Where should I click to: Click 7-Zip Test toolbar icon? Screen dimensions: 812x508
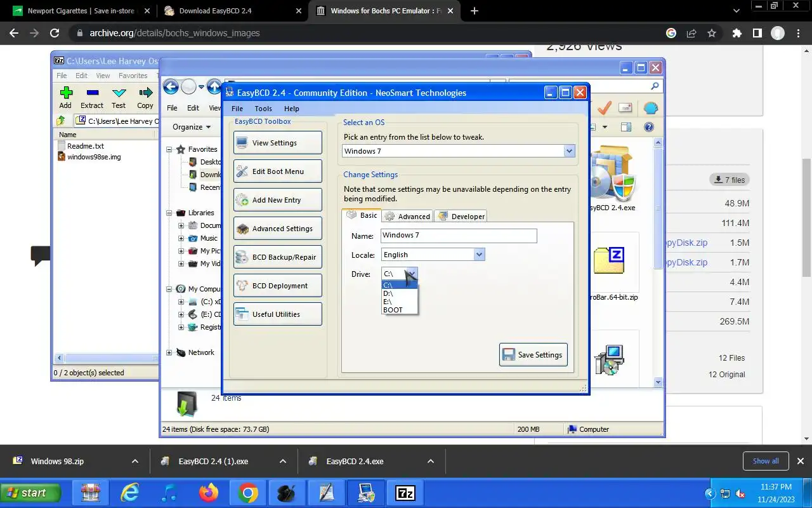tap(119, 98)
